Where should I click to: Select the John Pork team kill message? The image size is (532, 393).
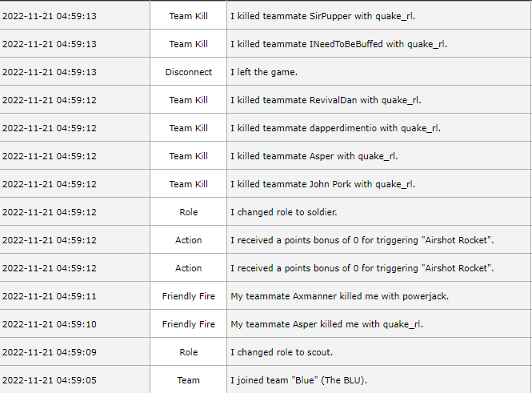point(322,184)
